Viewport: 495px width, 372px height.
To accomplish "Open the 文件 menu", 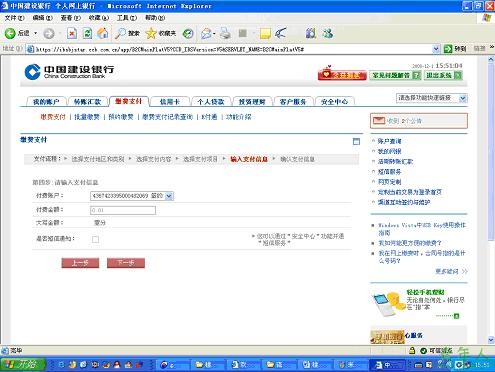I will (x=14, y=18).
